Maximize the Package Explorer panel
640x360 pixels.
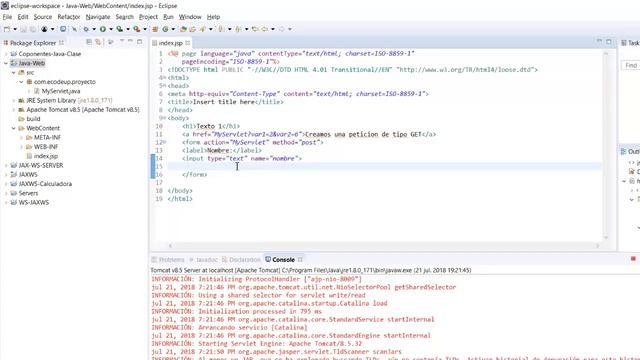click(140, 42)
